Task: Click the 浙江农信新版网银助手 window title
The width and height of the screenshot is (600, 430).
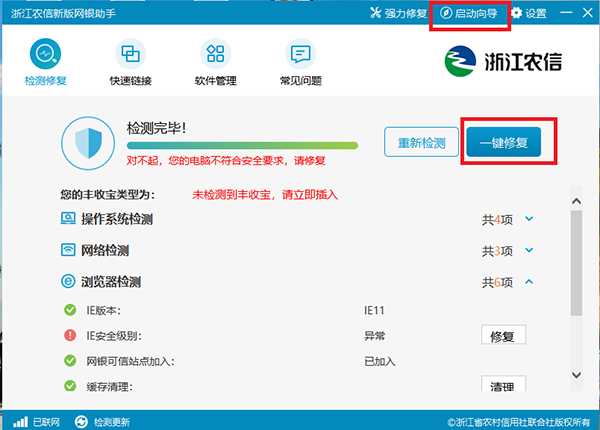Action: pyautogui.click(x=63, y=13)
